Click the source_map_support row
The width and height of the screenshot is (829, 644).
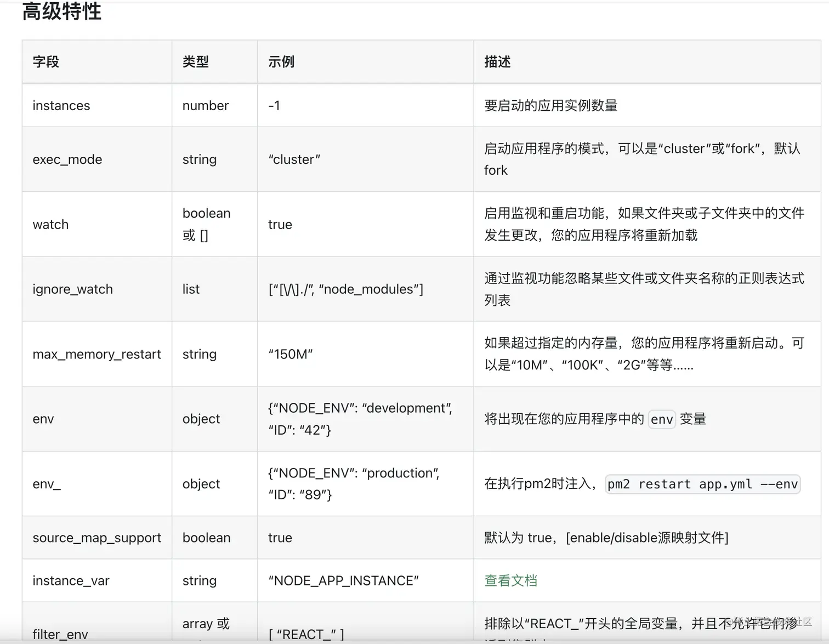pyautogui.click(x=96, y=538)
